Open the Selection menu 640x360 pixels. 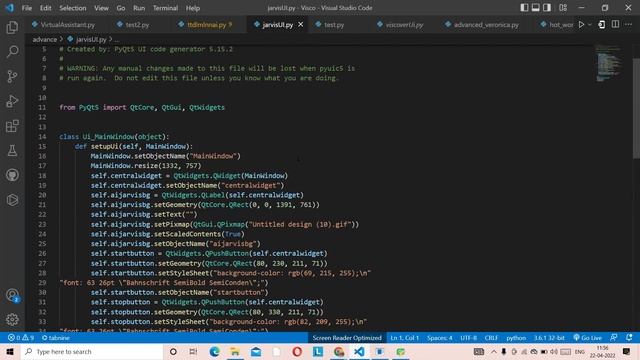coord(73,8)
